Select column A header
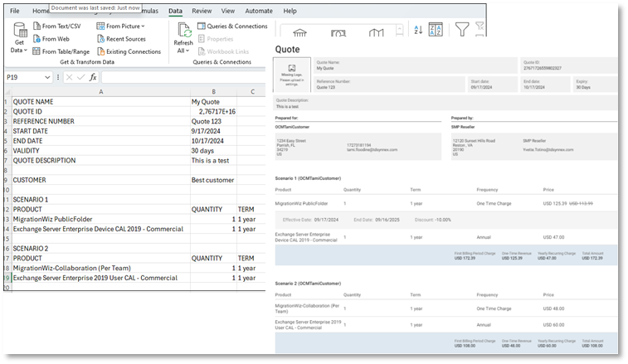Screen dimensions: 628x364 pos(101,92)
